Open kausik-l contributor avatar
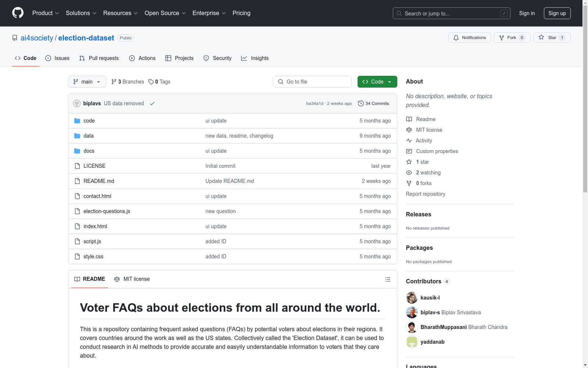 pyautogui.click(x=412, y=298)
